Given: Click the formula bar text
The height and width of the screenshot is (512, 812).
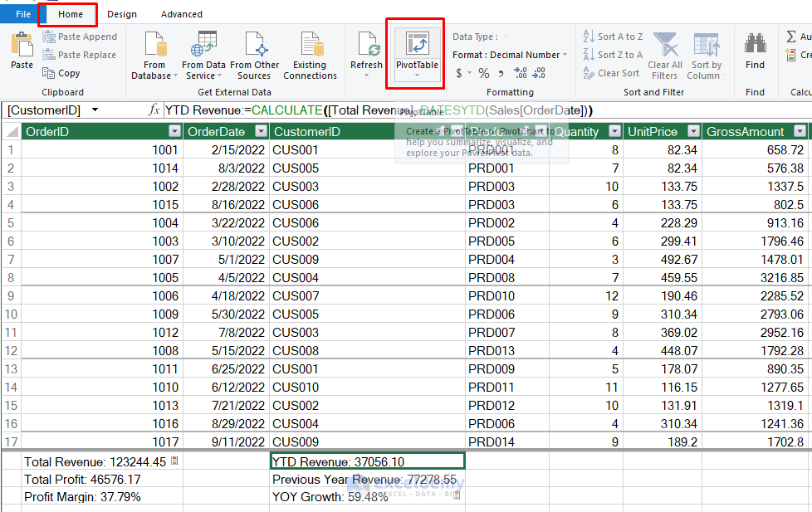Looking at the screenshot, I should point(379,110).
